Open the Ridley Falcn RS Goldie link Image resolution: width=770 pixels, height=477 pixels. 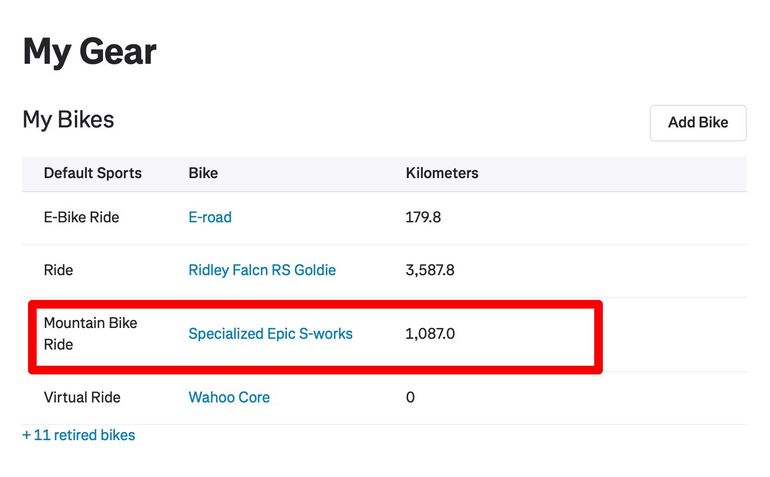pos(262,270)
